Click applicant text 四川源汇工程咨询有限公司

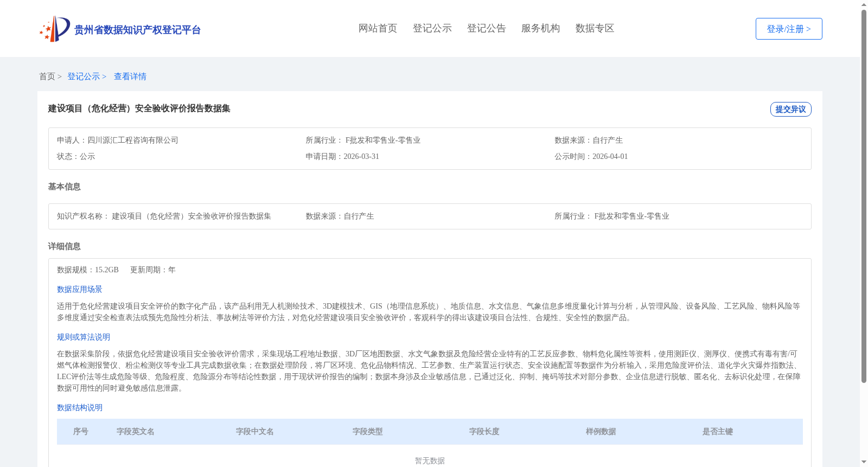pyautogui.click(x=133, y=140)
